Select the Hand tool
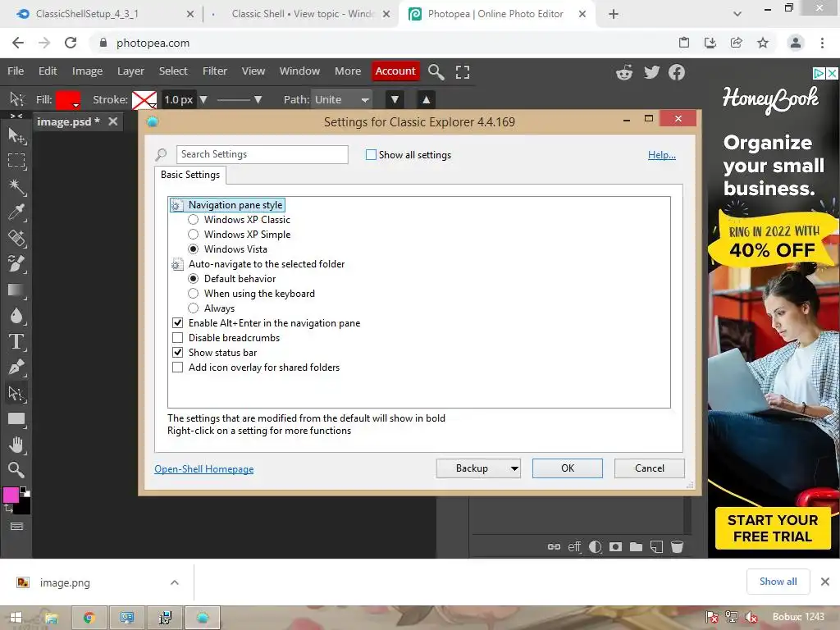840x630 pixels. 16,445
